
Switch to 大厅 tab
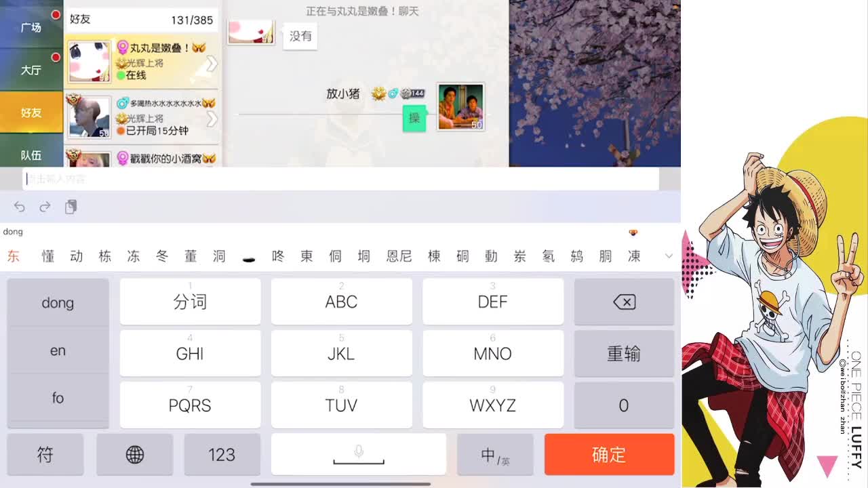coord(31,70)
